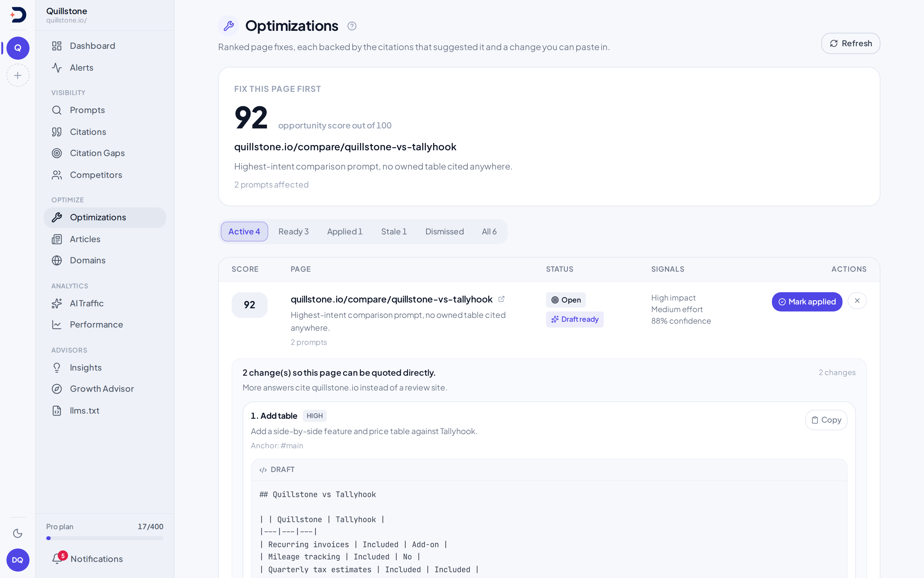This screenshot has height=578, width=924.
Task: Open Dashboard from the sidebar
Action: [105, 46]
